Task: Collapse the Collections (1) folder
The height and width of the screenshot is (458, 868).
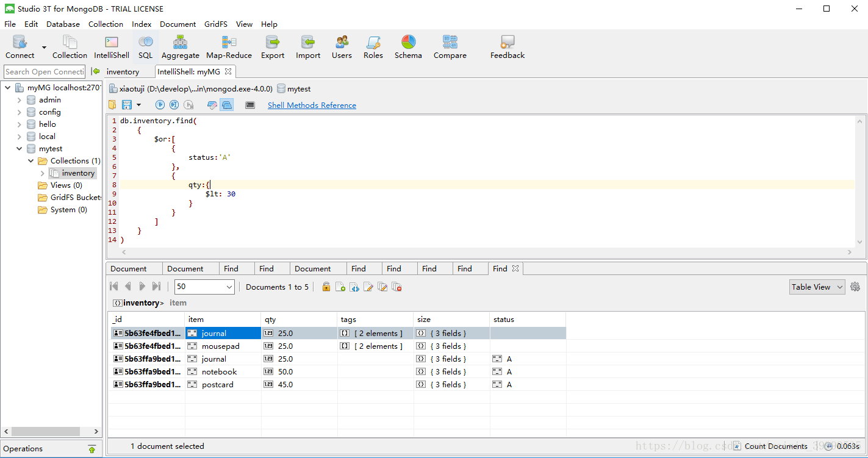Action: (x=30, y=161)
